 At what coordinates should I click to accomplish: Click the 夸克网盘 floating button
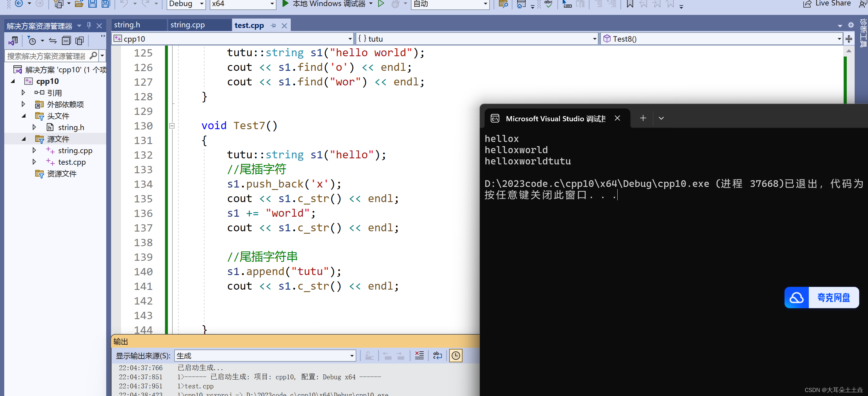coord(822,297)
